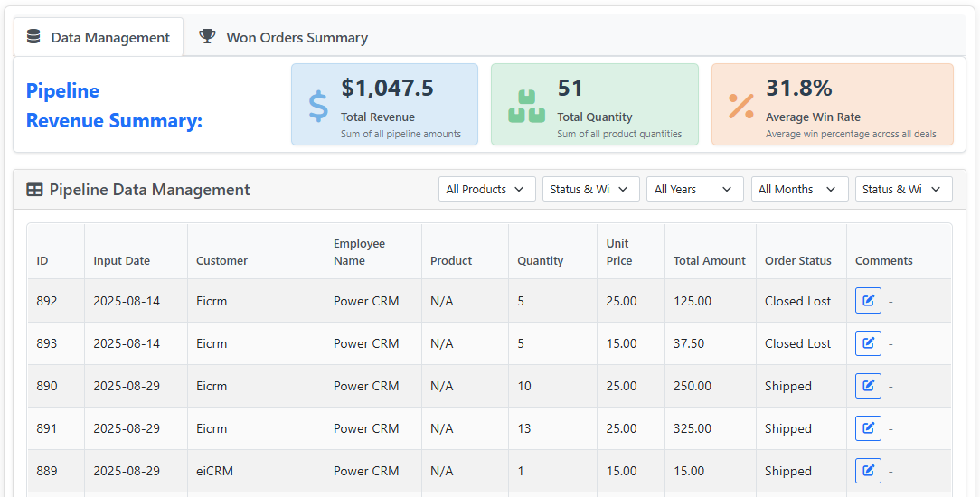
Task: Edit comment for order 889
Action: [868, 470]
